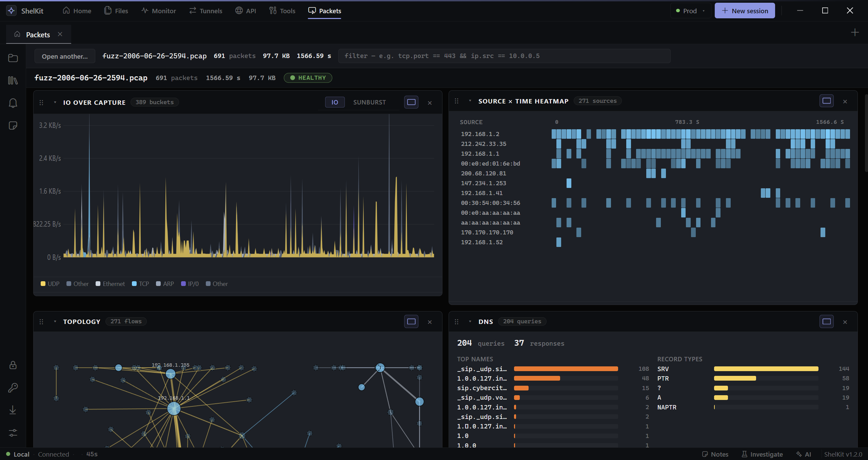Toggle first Other series after UDP
The height and width of the screenshot is (460, 868).
(x=78, y=284)
